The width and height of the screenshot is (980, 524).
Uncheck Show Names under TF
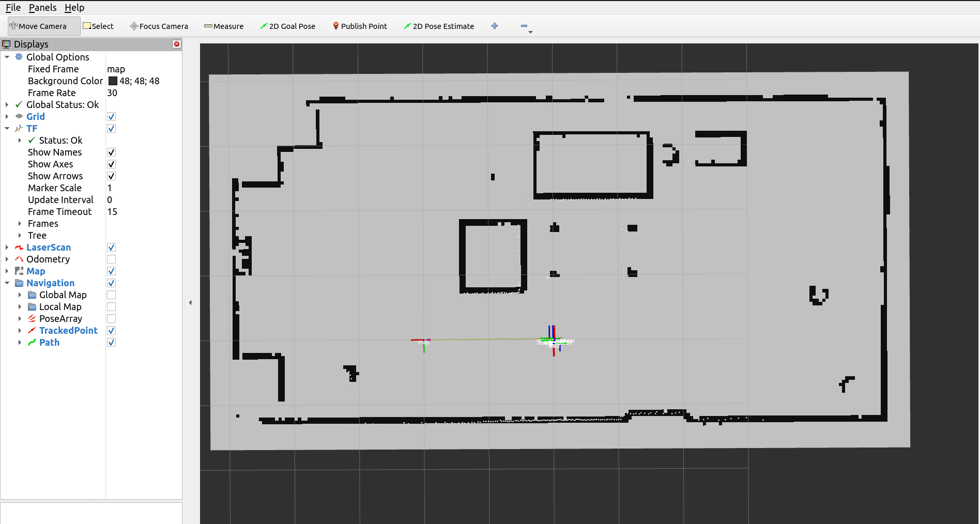[111, 152]
